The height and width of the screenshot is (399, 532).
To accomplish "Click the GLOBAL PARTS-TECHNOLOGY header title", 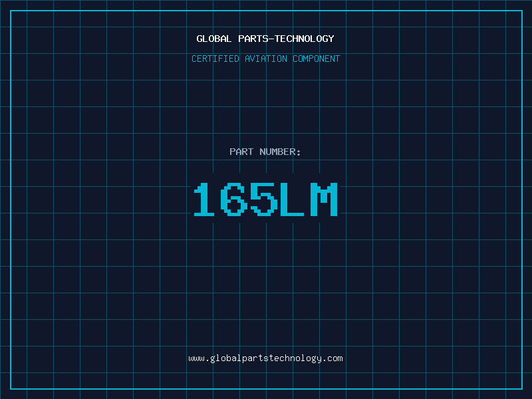I will pyautogui.click(x=265, y=39).
